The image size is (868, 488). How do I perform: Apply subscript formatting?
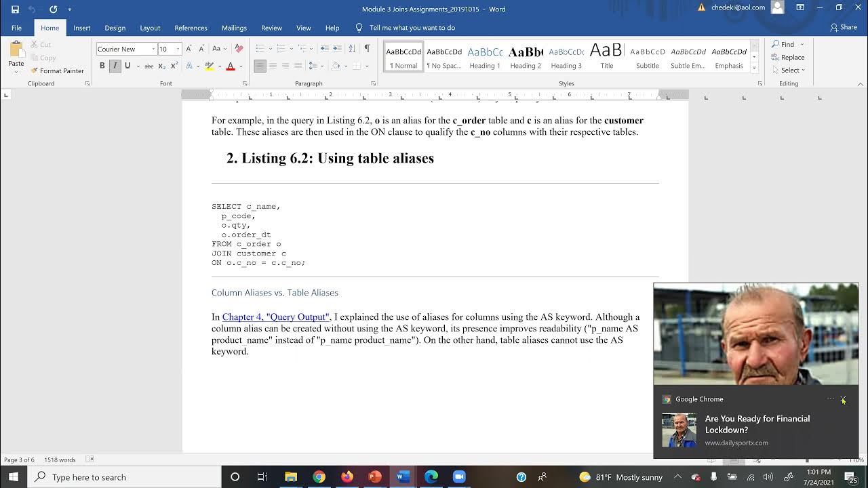tap(162, 66)
